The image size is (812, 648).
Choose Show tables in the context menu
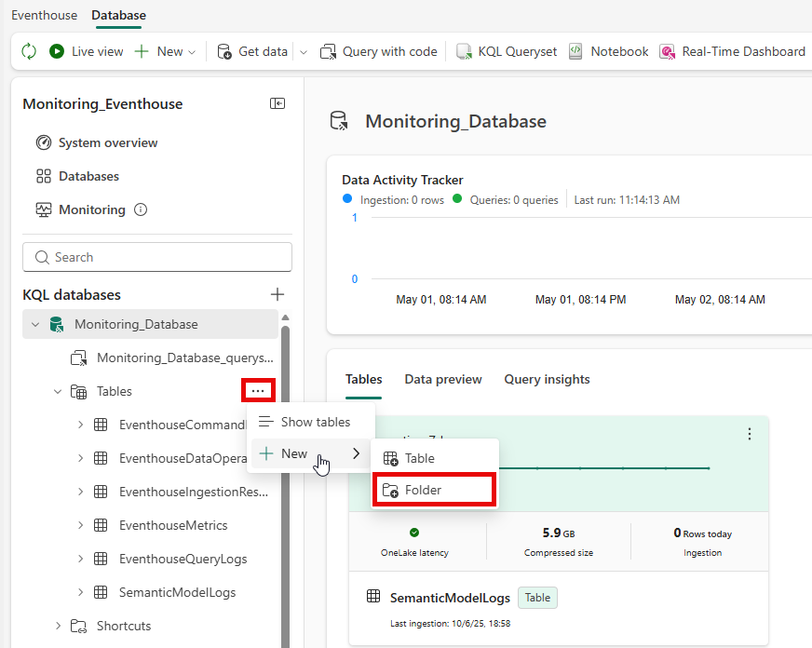(x=311, y=422)
